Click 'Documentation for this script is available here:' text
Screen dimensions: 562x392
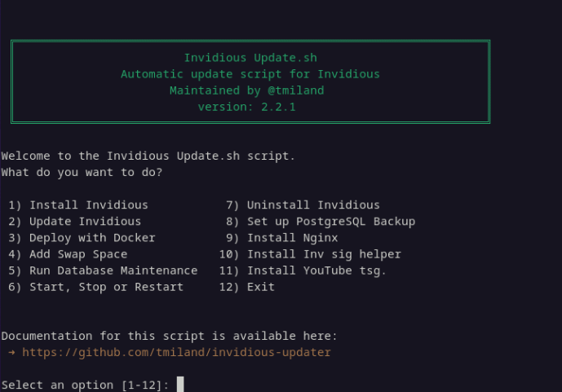tap(169, 336)
